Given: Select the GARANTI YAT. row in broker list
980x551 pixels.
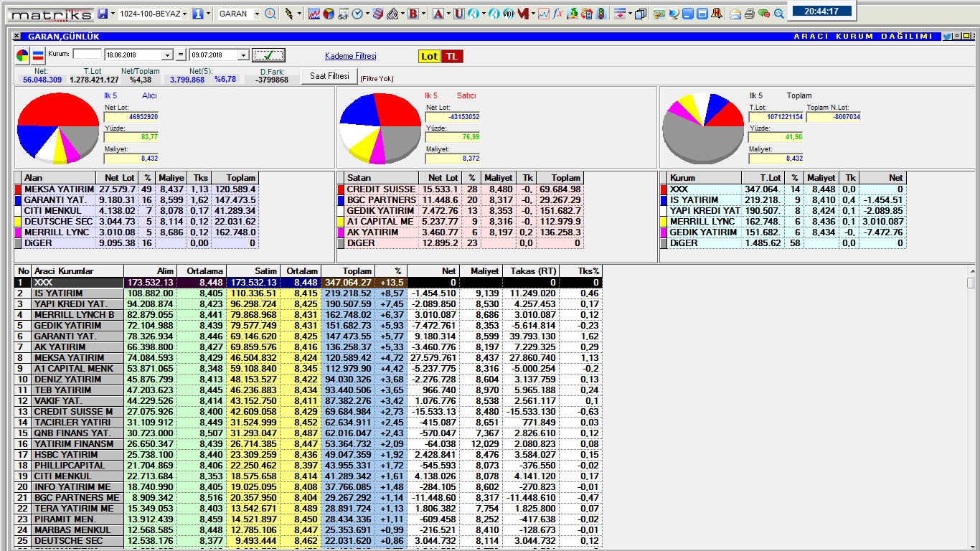Looking at the screenshot, I should 308,336.
